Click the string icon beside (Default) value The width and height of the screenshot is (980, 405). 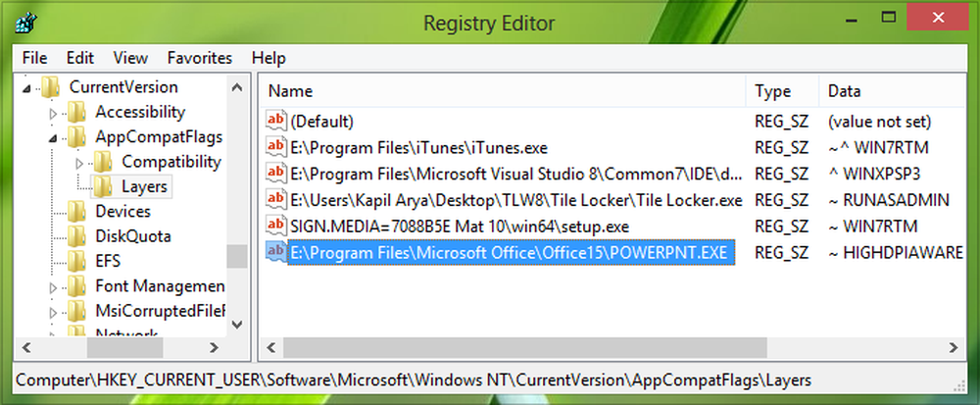pyautogui.click(x=275, y=122)
